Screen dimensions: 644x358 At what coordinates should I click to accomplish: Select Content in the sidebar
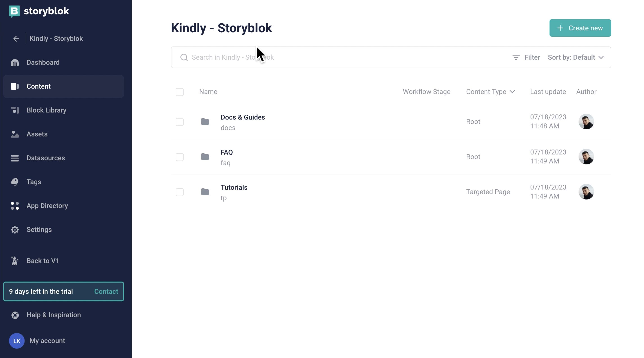[x=63, y=86]
